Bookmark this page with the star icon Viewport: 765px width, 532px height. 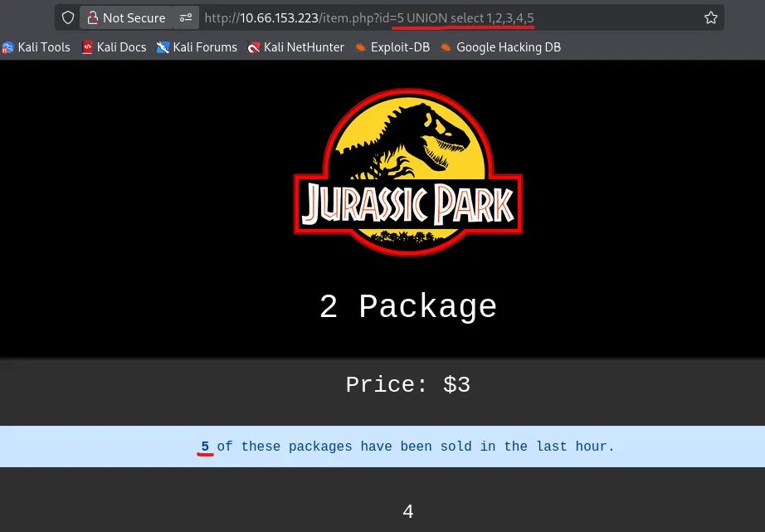(x=710, y=17)
